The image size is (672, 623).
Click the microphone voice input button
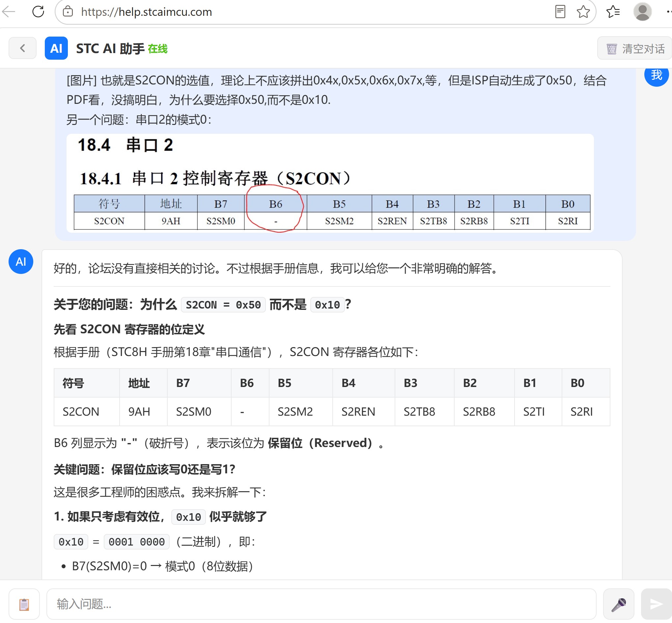(619, 604)
